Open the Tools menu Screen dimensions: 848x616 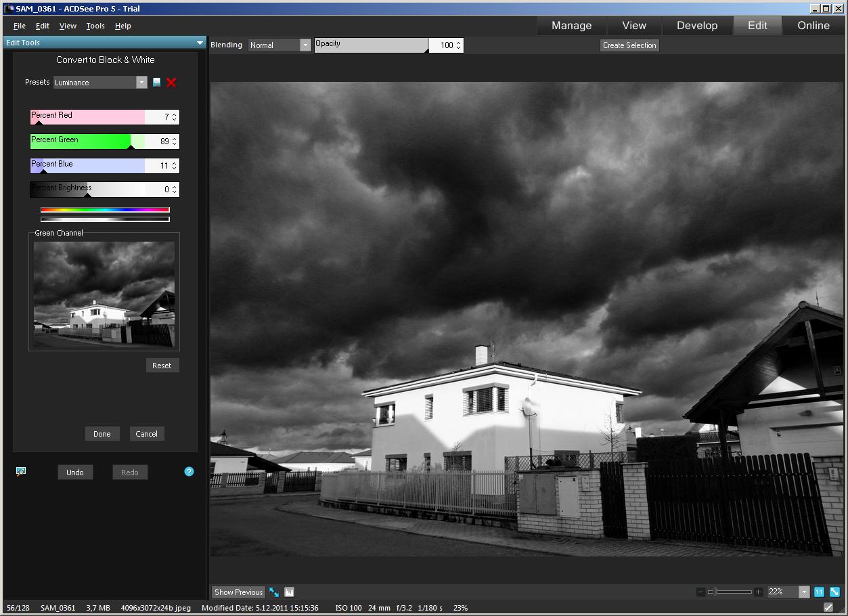pos(95,26)
